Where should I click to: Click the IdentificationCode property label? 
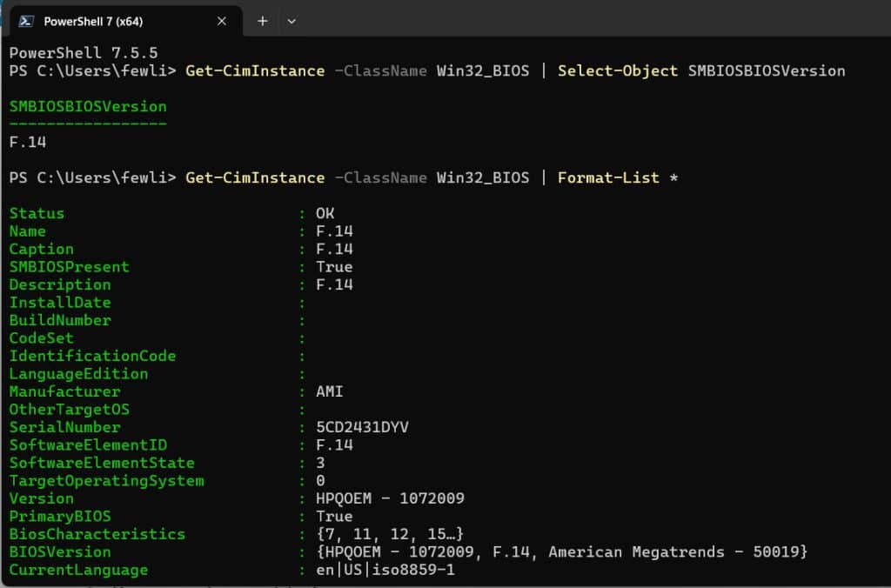(x=92, y=357)
